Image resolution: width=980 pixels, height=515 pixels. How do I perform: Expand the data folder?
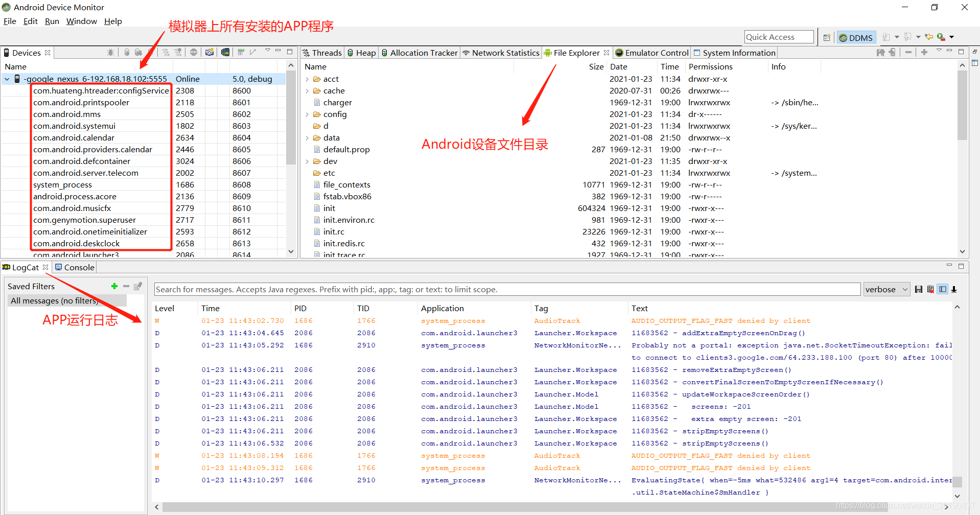307,138
